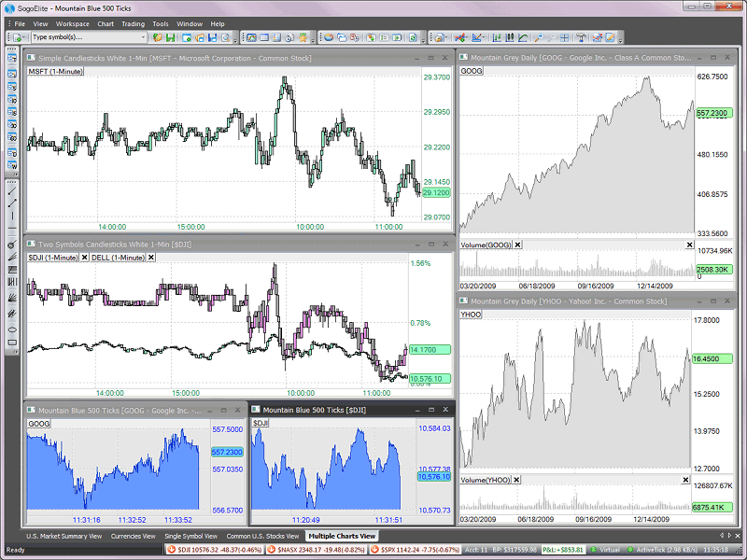Open the ruler-and-pencil drawing tools dropdown
Viewport: 747px width, 560px height.
pyautogui.click(x=485, y=37)
